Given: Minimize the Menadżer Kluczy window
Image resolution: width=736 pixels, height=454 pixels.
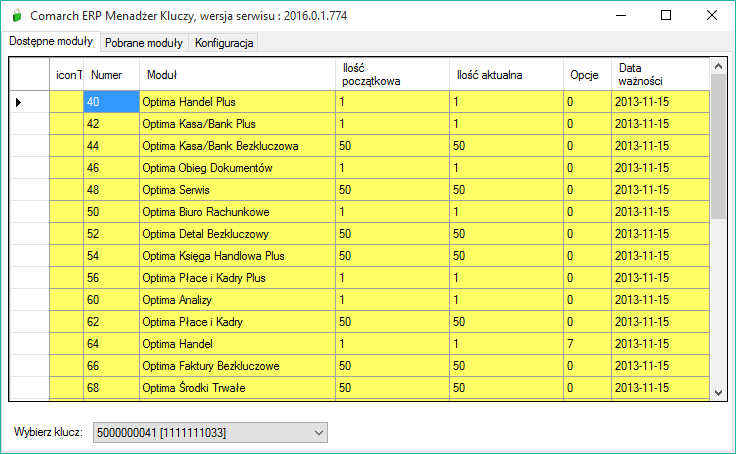Looking at the screenshot, I should (x=621, y=15).
